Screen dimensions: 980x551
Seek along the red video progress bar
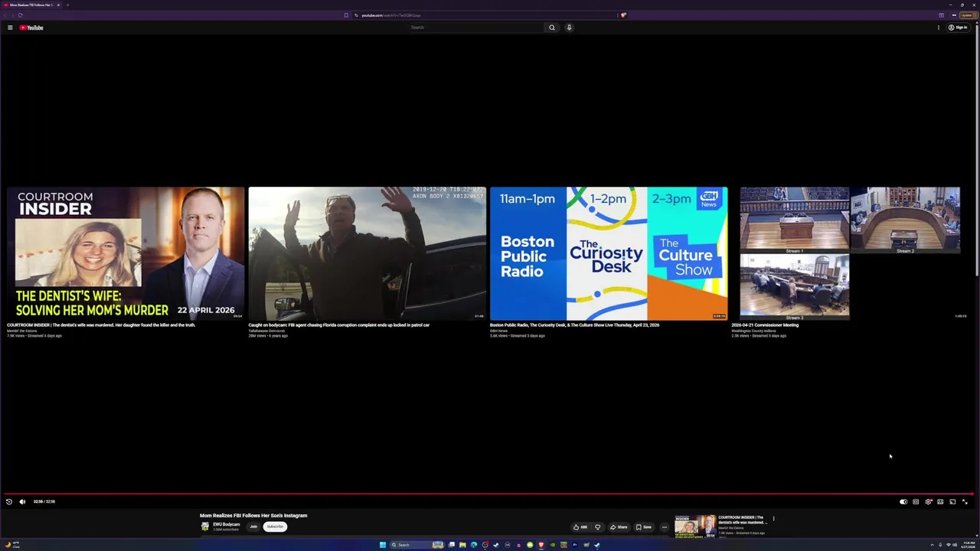(x=488, y=494)
